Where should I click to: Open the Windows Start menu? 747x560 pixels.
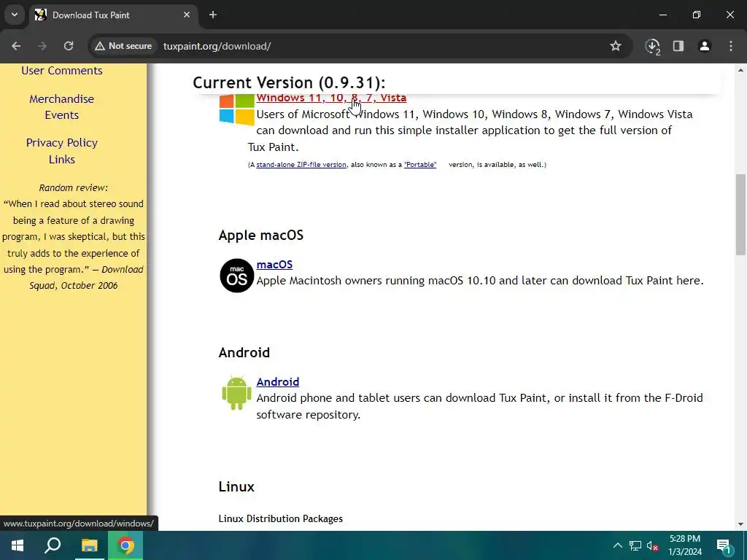pyautogui.click(x=18, y=545)
